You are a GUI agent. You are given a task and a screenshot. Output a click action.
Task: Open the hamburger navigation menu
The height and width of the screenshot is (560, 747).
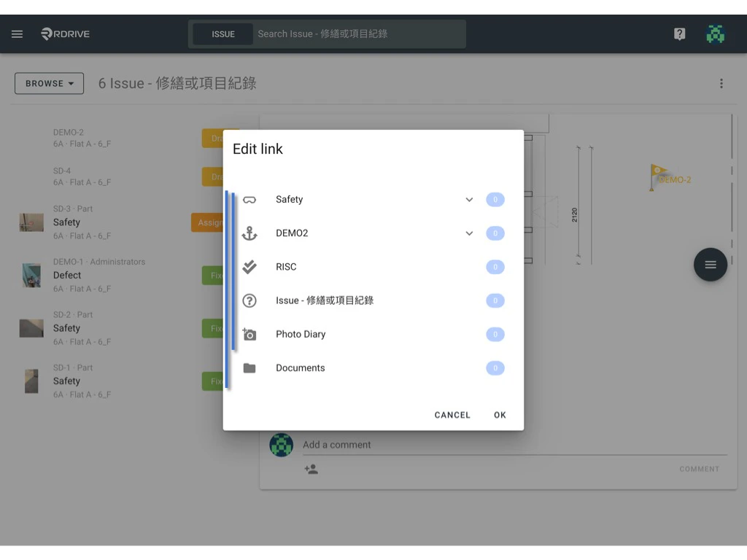pyautogui.click(x=17, y=34)
